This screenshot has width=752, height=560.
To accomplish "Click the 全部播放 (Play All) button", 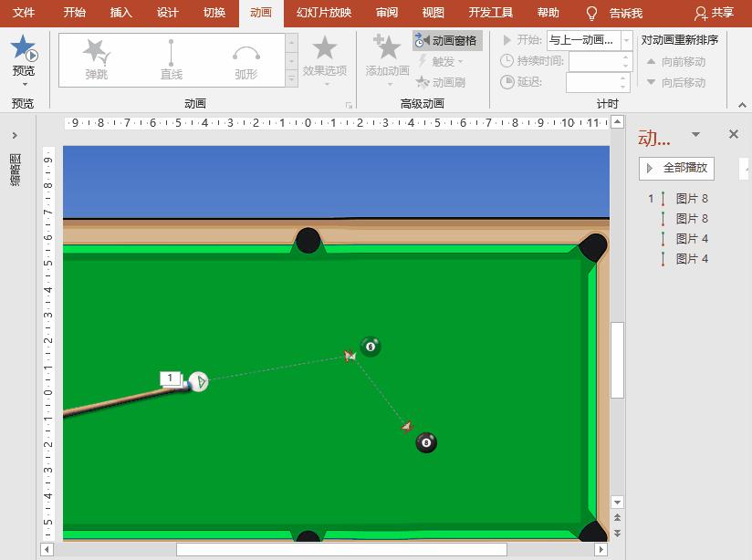I will pos(675,168).
